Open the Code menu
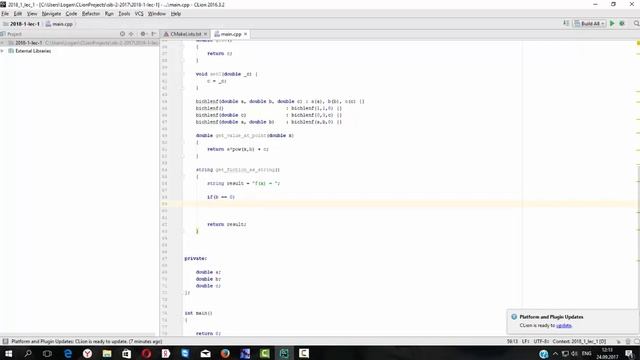 tap(71, 13)
